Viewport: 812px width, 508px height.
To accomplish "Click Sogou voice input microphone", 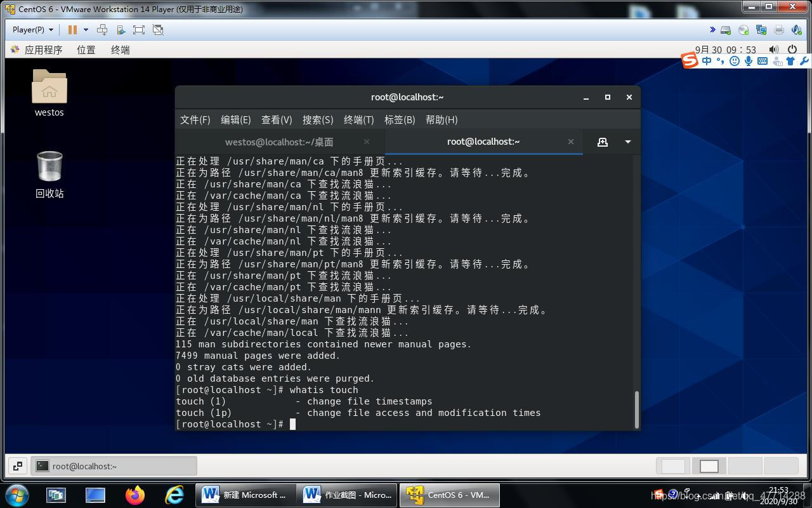I will [x=749, y=61].
